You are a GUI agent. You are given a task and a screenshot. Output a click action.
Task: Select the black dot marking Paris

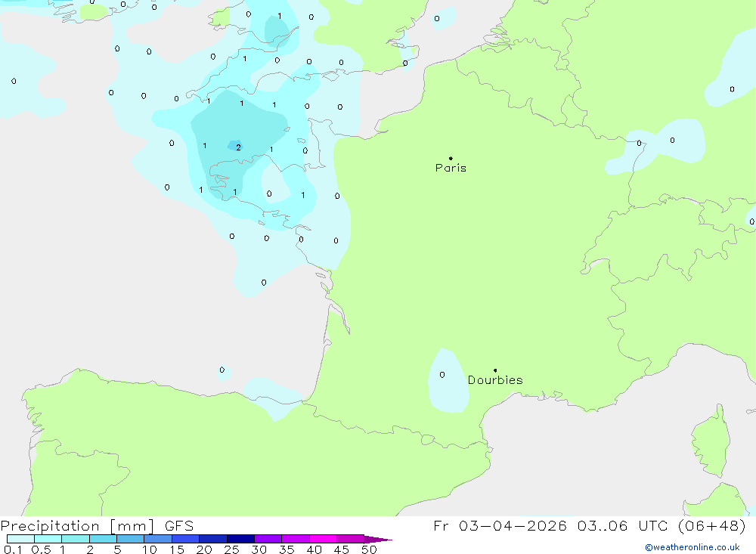(x=451, y=158)
